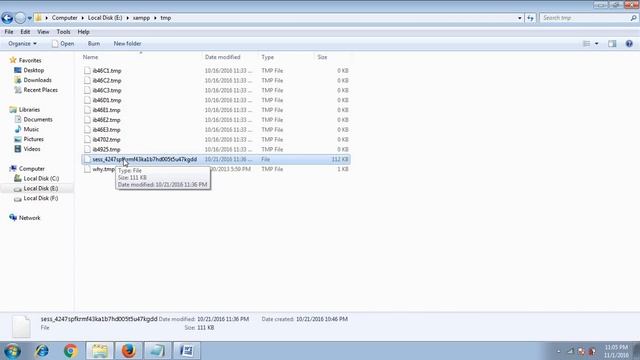The image size is (640, 360).
Task: Click the xampp breadcrumb segment
Action: pos(141,18)
